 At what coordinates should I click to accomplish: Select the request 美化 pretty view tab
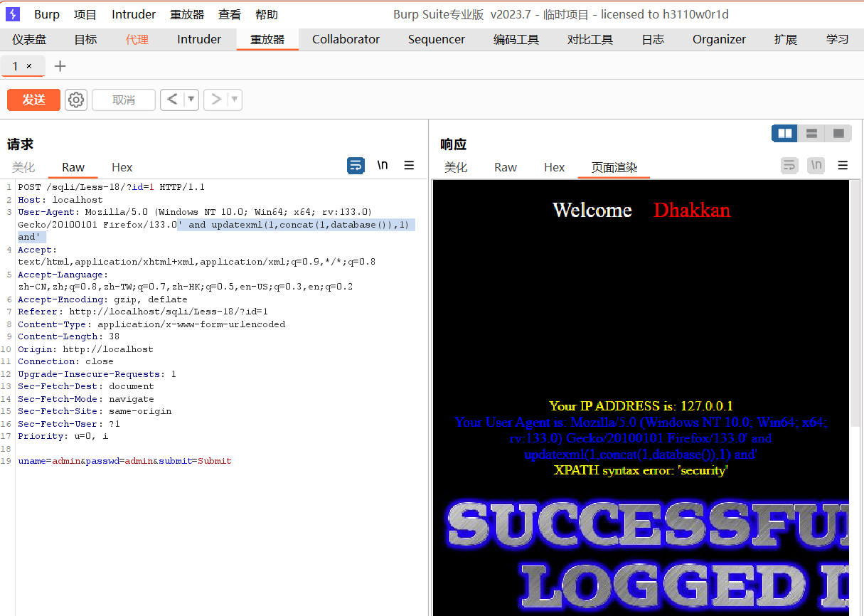tap(23, 167)
